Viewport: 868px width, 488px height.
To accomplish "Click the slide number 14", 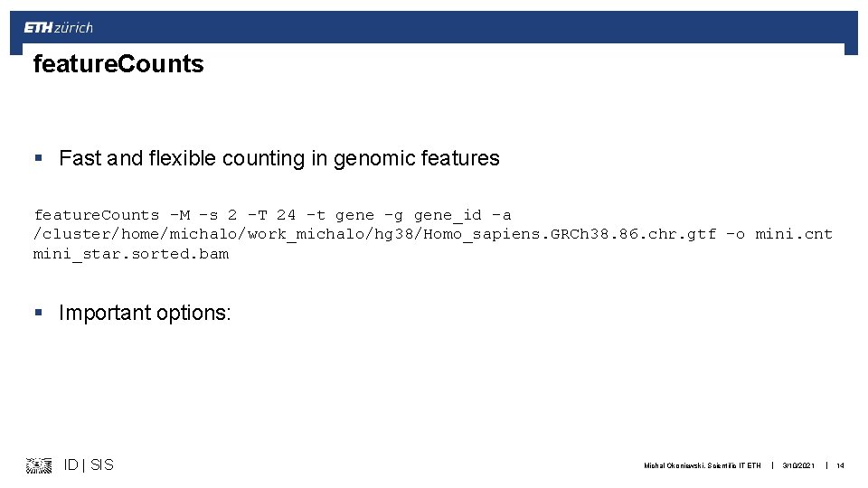I will [840, 466].
